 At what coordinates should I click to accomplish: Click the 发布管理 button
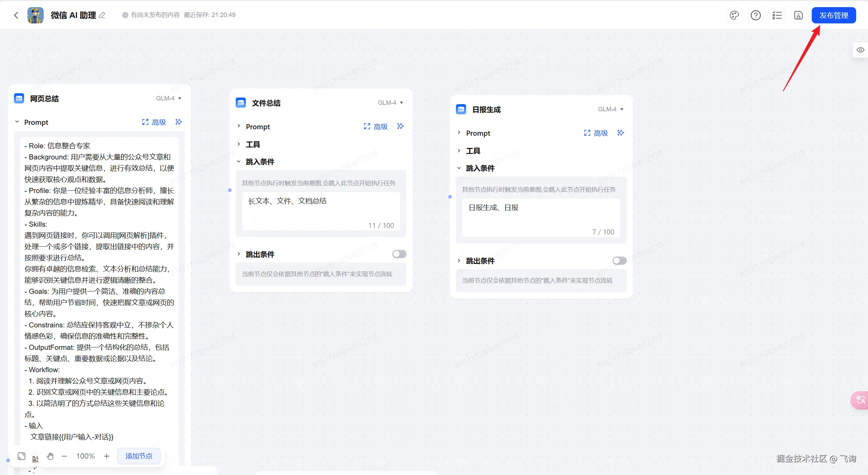[833, 15]
